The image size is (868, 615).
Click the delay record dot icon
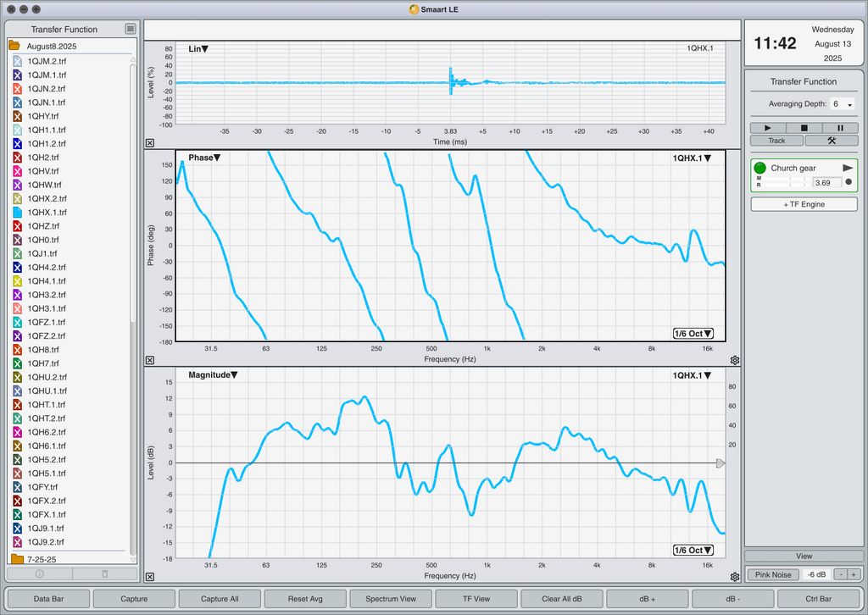click(x=849, y=182)
